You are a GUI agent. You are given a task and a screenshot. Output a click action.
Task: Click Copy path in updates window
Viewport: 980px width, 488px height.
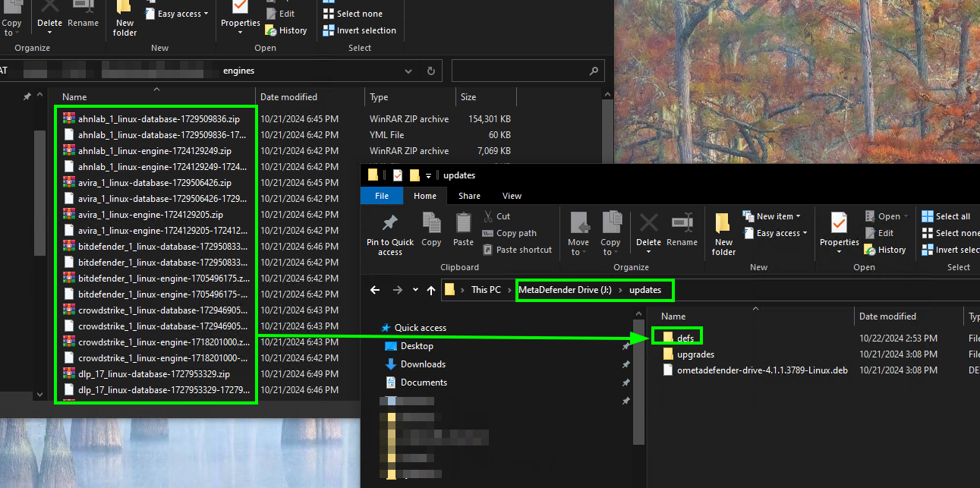[x=509, y=233]
